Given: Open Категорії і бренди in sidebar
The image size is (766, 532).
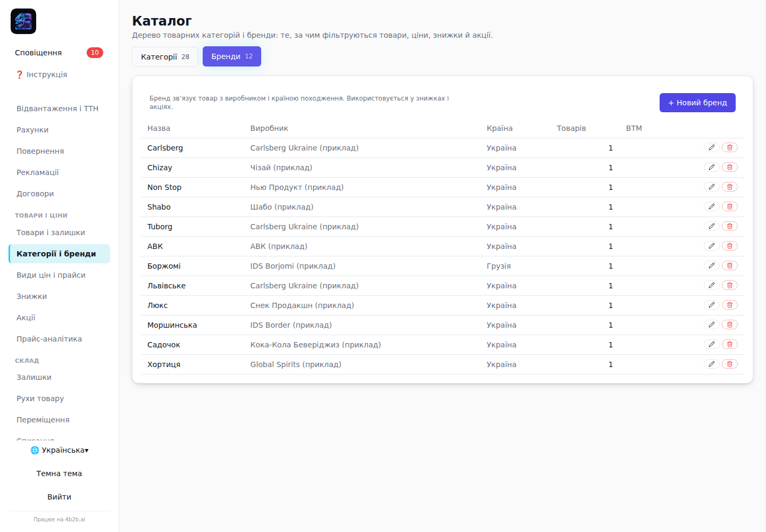Looking at the screenshot, I should pos(59,254).
